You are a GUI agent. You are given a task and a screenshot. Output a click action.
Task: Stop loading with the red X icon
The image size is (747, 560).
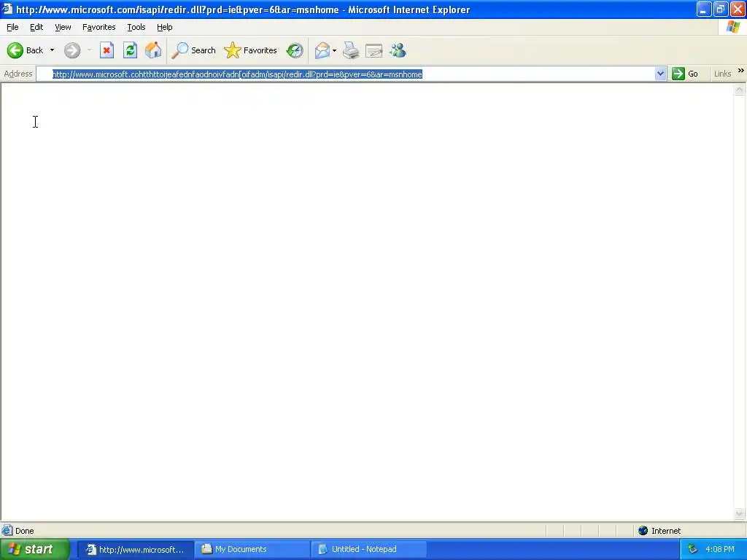107,50
